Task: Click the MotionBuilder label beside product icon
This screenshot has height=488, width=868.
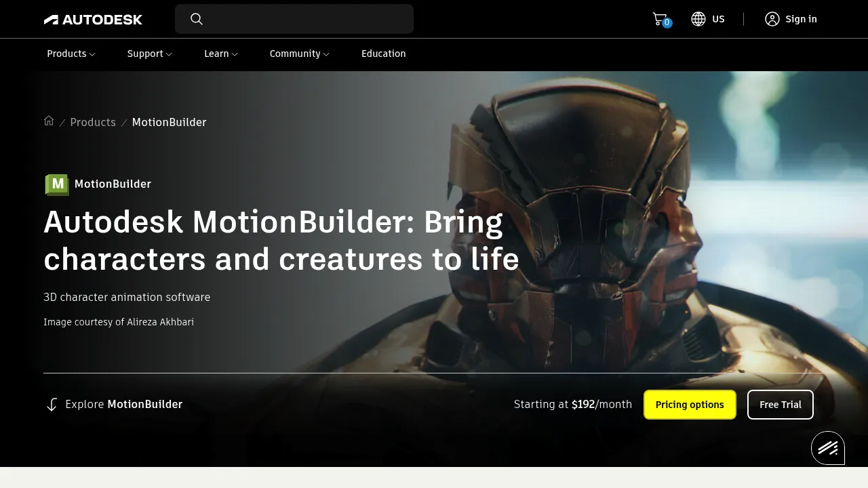Action: point(113,184)
